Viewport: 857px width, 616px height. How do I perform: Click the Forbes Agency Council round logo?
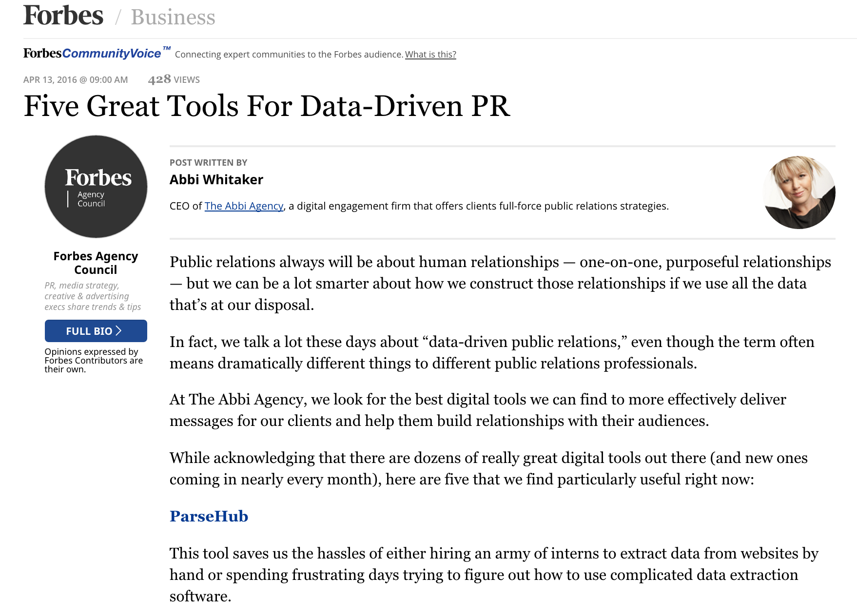click(96, 187)
